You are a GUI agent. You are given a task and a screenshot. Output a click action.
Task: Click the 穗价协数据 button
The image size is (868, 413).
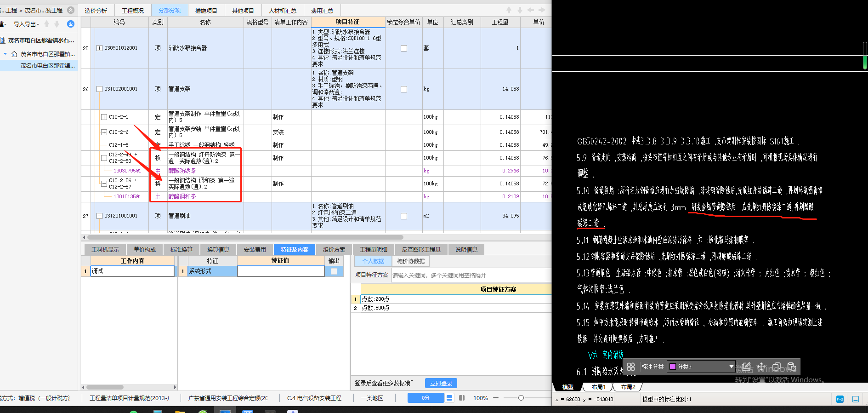click(x=411, y=261)
